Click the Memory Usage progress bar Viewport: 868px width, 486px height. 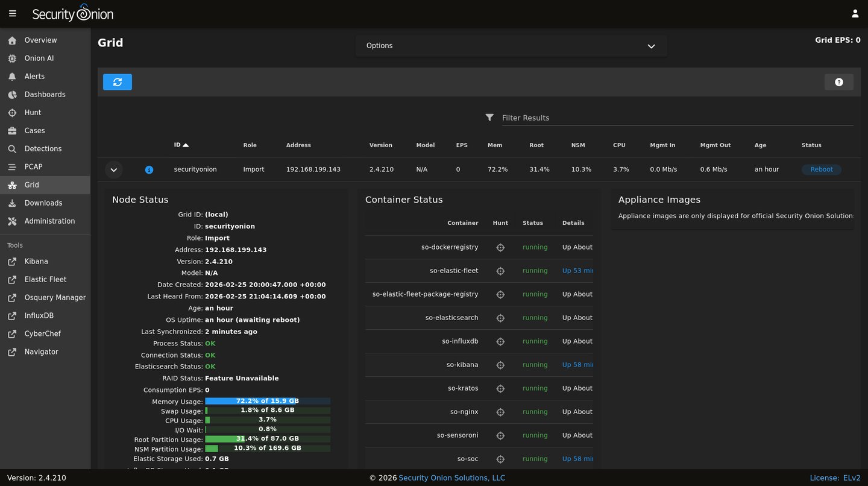(267, 401)
